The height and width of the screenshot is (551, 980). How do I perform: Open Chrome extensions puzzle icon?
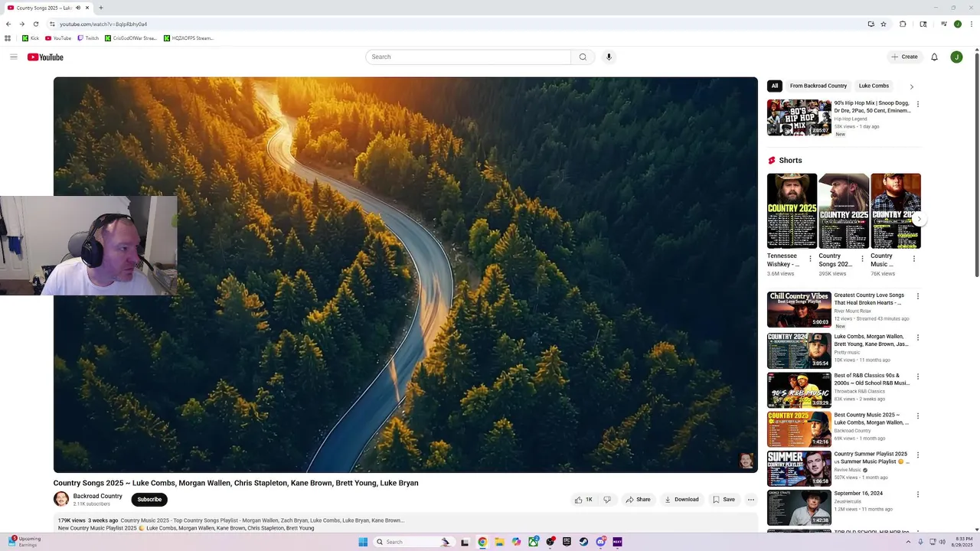(903, 24)
